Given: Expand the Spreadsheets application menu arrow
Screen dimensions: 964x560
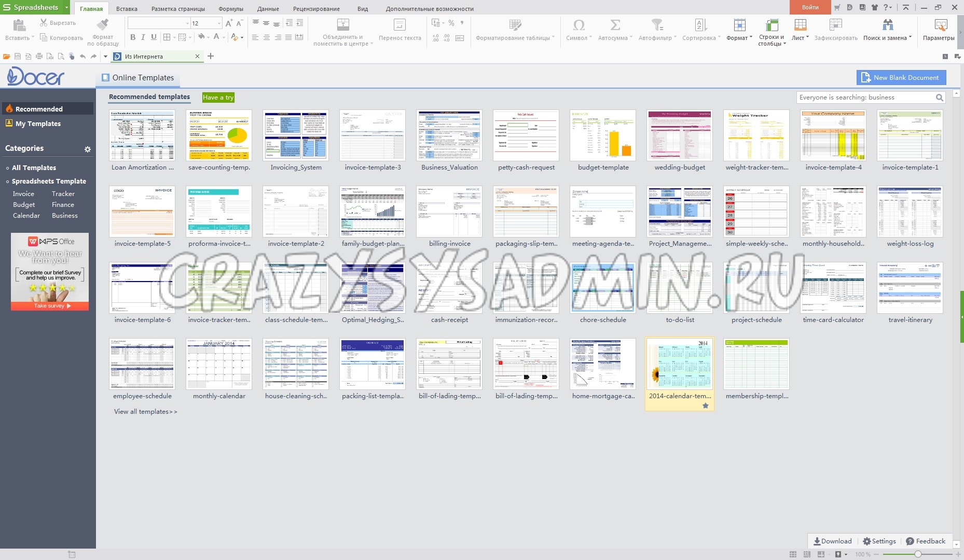Looking at the screenshot, I should [66, 7].
